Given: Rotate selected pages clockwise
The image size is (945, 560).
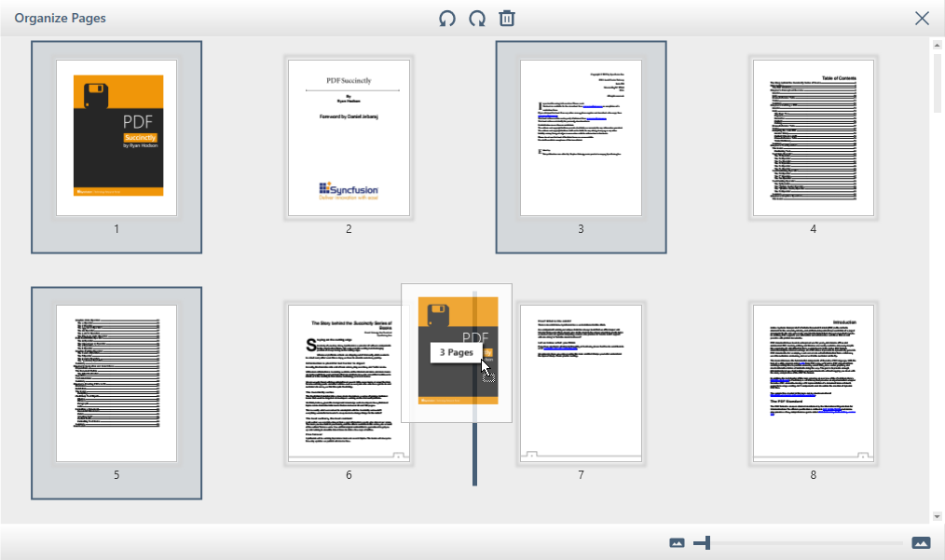Looking at the screenshot, I should pos(477,19).
